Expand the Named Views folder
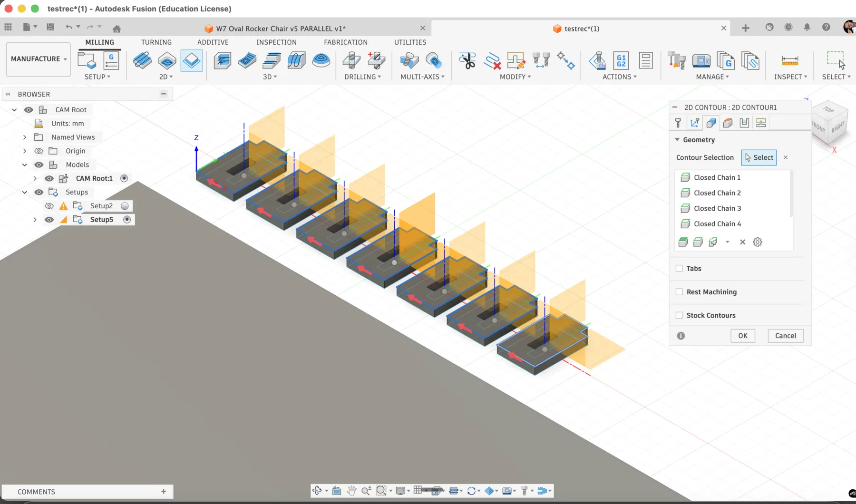Image resolution: width=856 pixels, height=504 pixels. pos(25,137)
